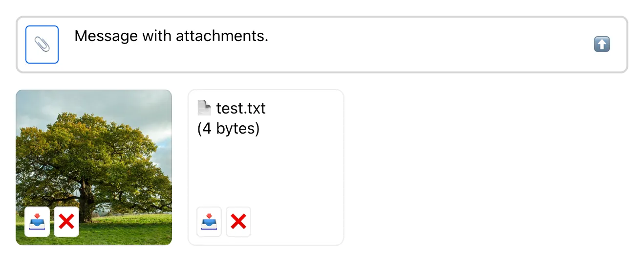
Task: Send the message with the up arrow
Action: (601, 45)
